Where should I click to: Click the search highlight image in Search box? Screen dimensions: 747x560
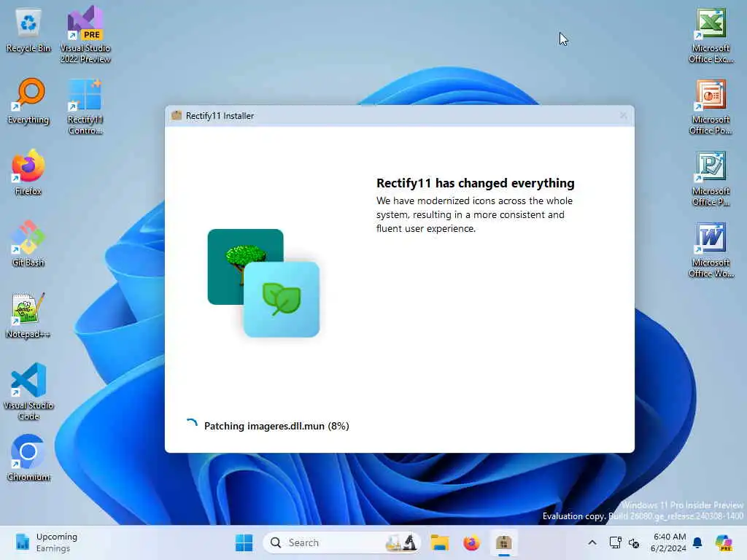point(401,542)
